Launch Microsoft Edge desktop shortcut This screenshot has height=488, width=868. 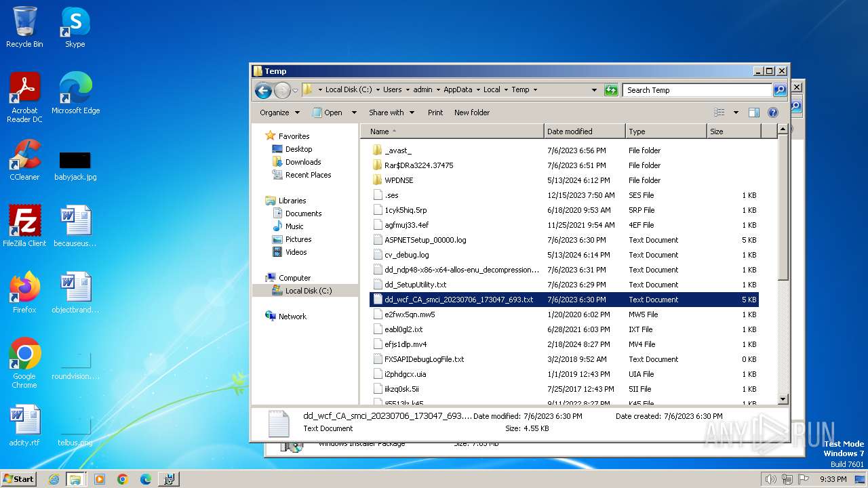(75, 94)
